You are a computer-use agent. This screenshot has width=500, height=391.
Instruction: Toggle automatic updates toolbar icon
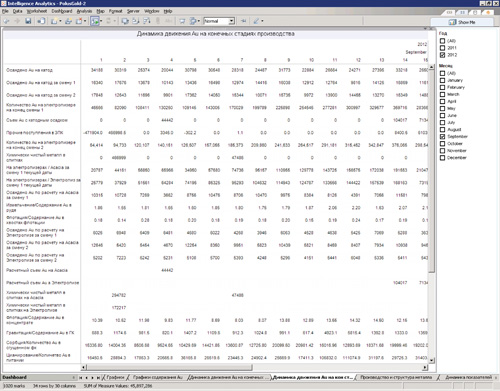pyautogui.click(x=95, y=21)
